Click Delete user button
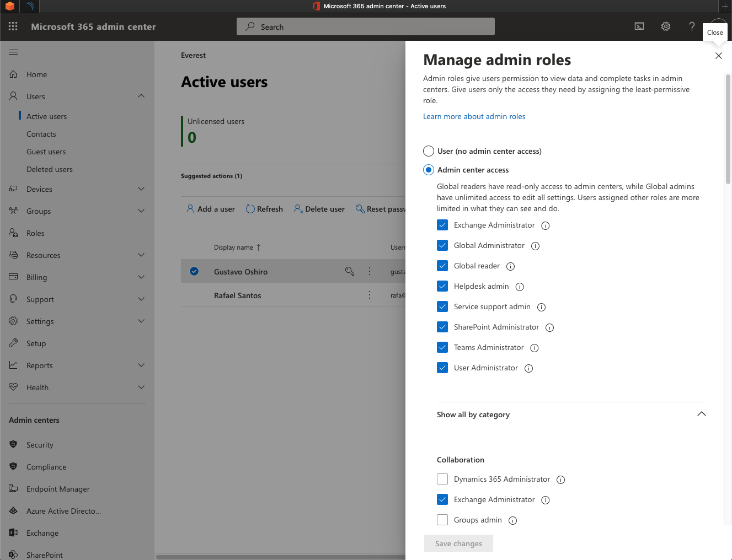 tap(319, 209)
